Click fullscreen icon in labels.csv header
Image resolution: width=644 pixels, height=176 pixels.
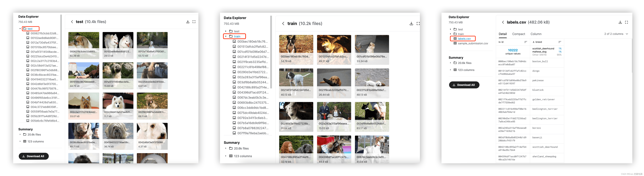coord(626,22)
